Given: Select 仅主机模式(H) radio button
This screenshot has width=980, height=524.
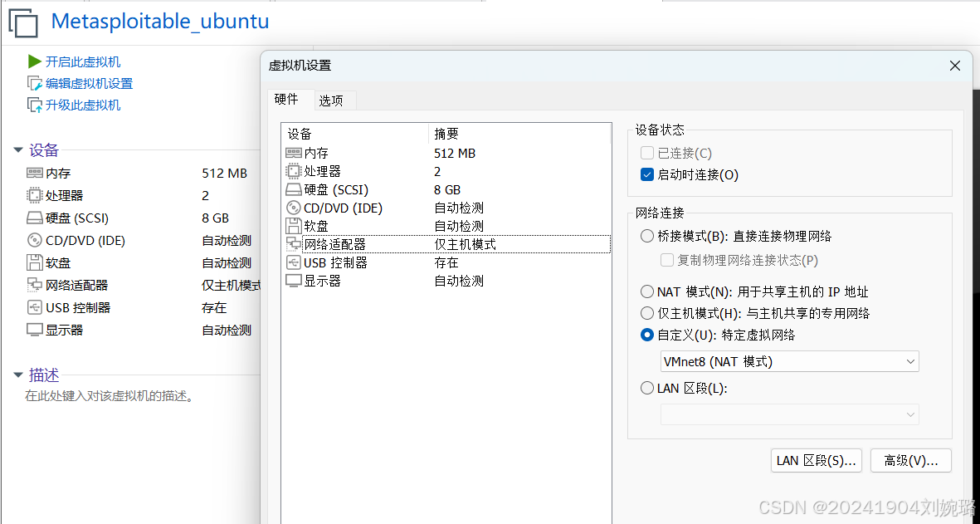Looking at the screenshot, I should click(x=647, y=312).
